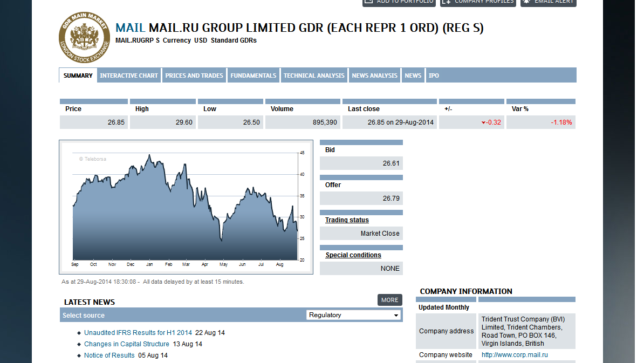Click the Var % value -1.18%
644x363 pixels.
point(561,122)
